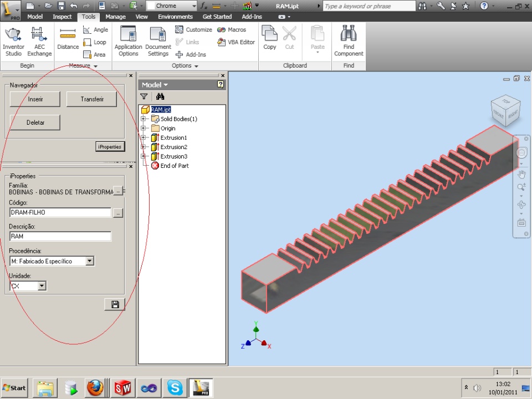Launch the AEC Exchange tool
The image size is (532, 399).
pyautogui.click(x=39, y=42)
